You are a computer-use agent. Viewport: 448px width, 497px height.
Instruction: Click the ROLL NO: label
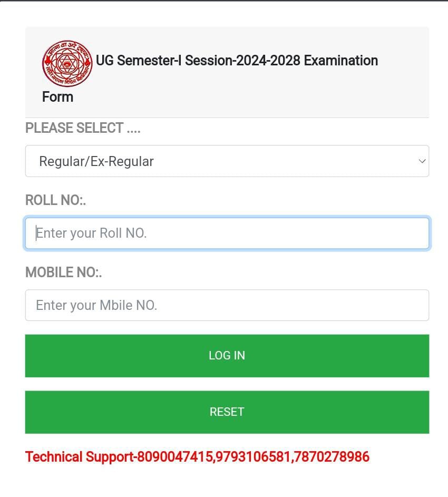click(x=55, y=200)
